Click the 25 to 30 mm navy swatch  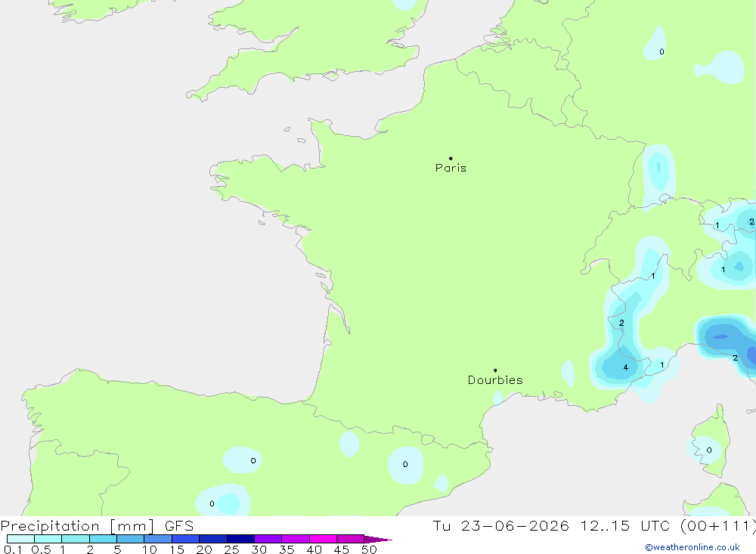coord(240,539)
